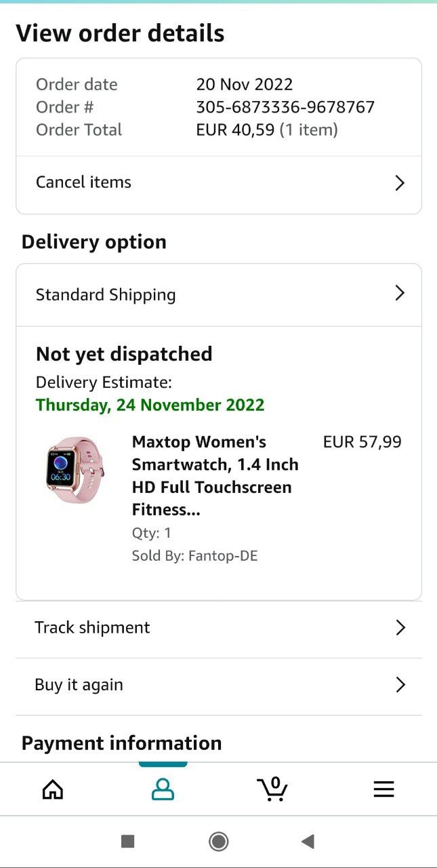Viewport: 437px width, 868px height.
Task: Open Maxtop Women's Smartwatch product title
Action: [215, 476]
